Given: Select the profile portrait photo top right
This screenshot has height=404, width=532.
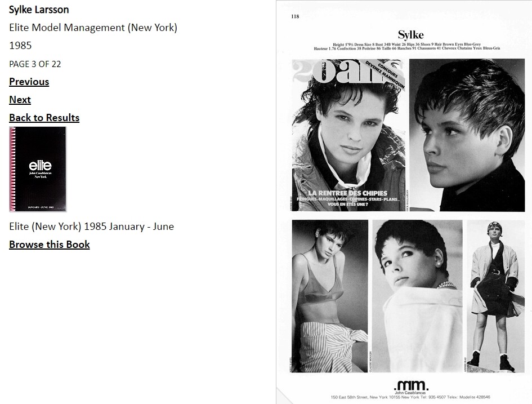Looking at the screenshot, I should (467, 135).
